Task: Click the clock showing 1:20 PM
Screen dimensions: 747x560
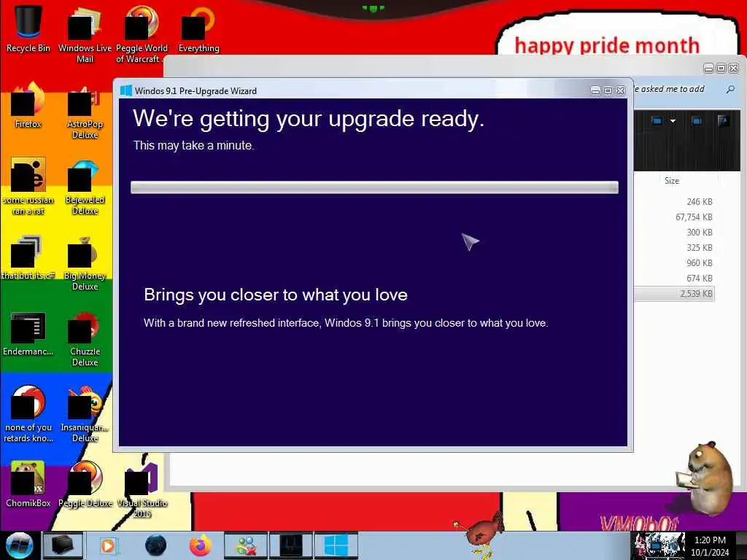Action: 710,540
